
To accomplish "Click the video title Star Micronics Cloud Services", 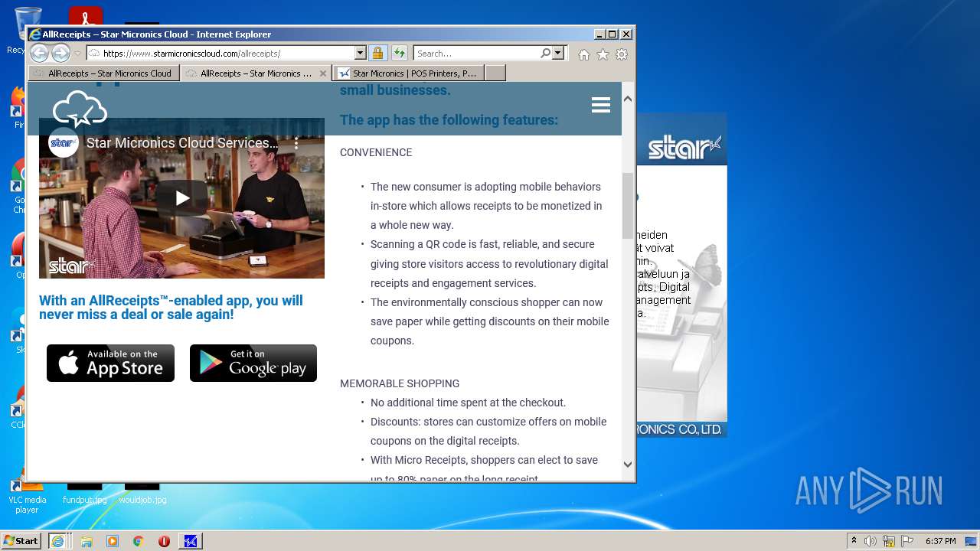I will coord(182,143).
